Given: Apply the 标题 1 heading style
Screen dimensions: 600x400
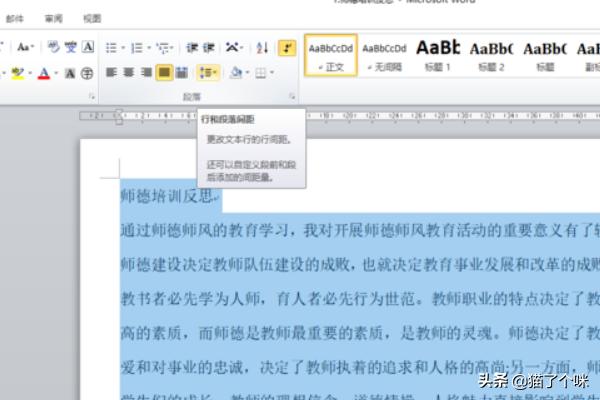Looking at the screenshot, I should pyautogui.click(x=438, y=56).
